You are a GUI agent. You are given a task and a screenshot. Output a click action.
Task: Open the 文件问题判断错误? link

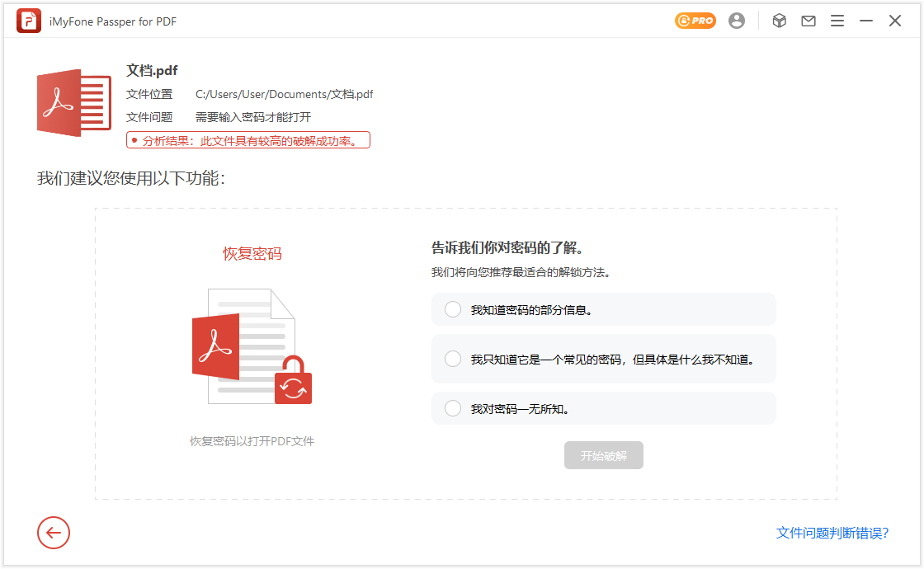tap(832, 533)
